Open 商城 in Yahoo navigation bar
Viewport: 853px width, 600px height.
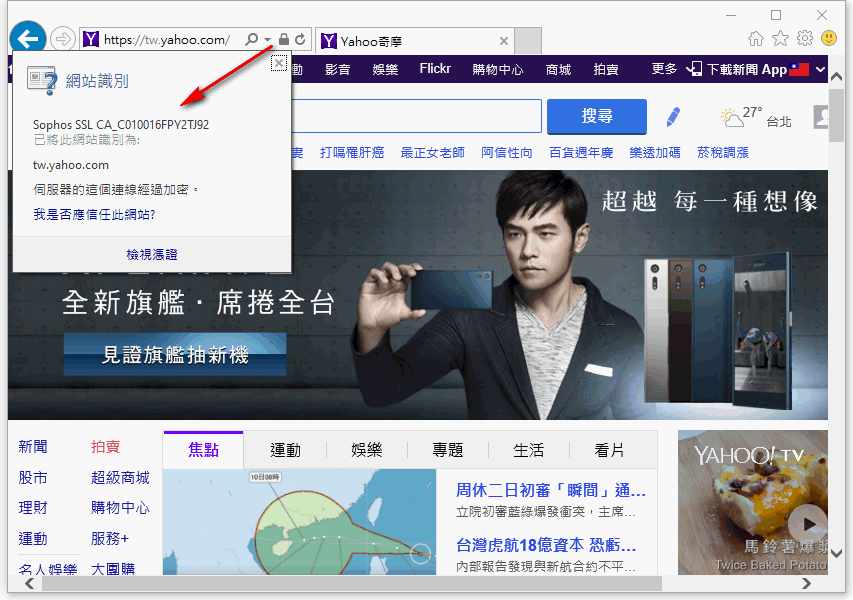(558, 70)
